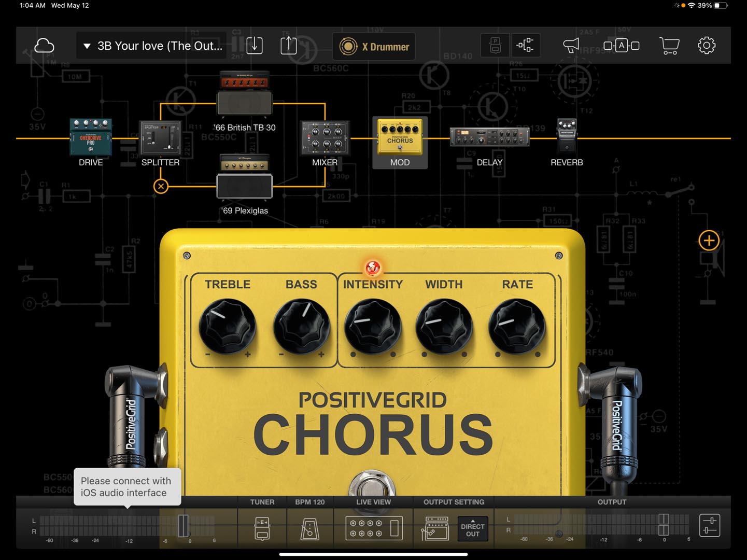747x560 pixels.
Task: Click the orange plus add button
Action: tap(709, 241)
